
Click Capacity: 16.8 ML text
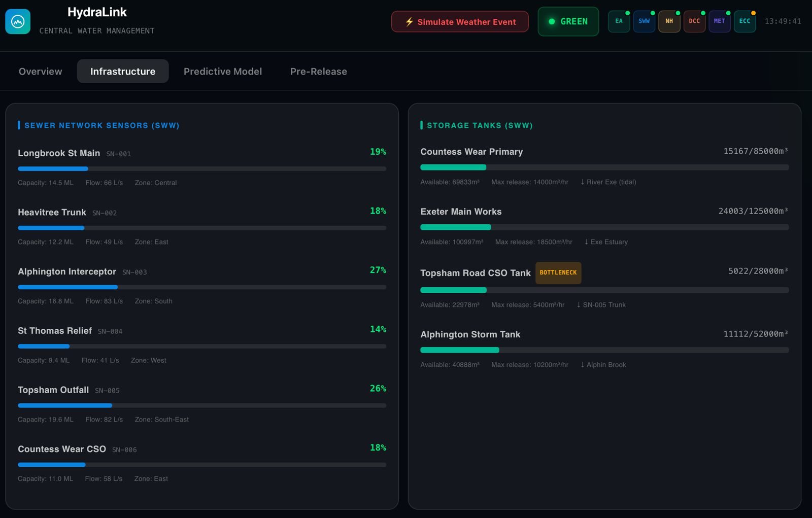tap(46, 301)
